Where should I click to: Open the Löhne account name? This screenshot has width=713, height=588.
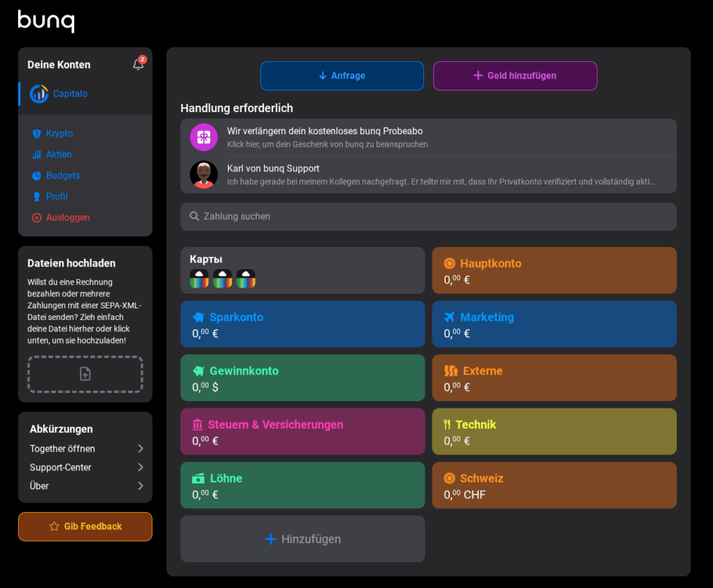point(226,479)
